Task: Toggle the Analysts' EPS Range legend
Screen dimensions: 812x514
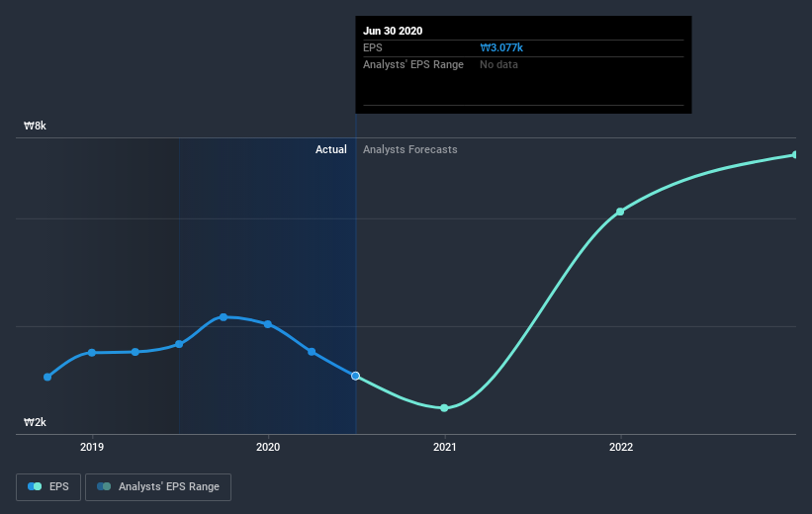Action: pyautogui.click(x=158, y=486)
